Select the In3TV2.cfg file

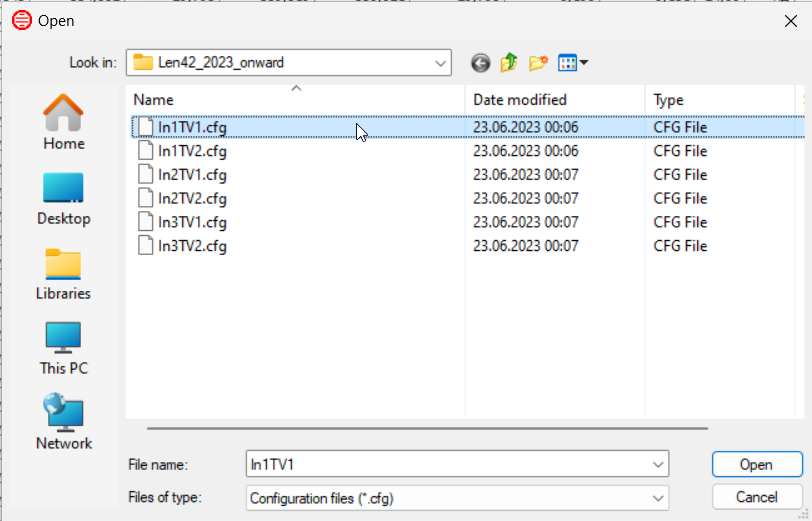(x=192, y=246)
